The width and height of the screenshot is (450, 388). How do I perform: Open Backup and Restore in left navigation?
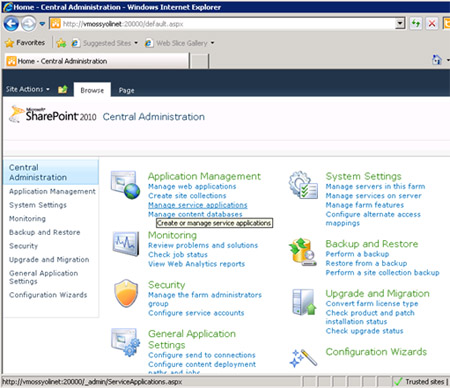45,232
